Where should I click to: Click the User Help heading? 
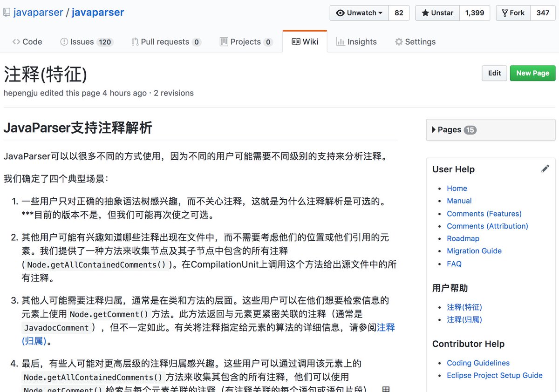[x=453, y=169]
